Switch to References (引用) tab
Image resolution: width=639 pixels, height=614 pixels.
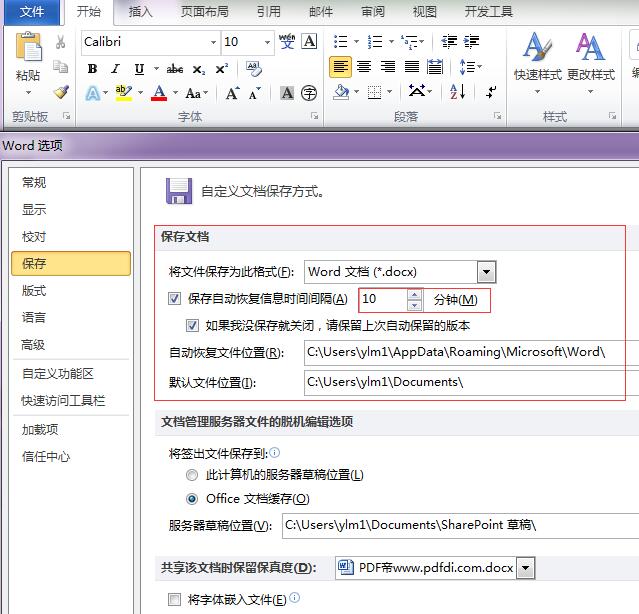pyautogui.click(x=269, y=11)
